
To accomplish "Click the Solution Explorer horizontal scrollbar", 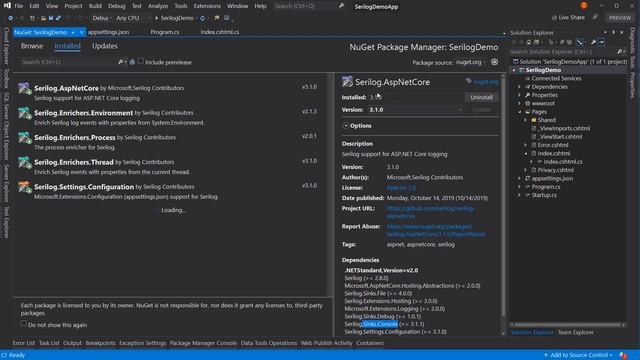I will (567, 325).
